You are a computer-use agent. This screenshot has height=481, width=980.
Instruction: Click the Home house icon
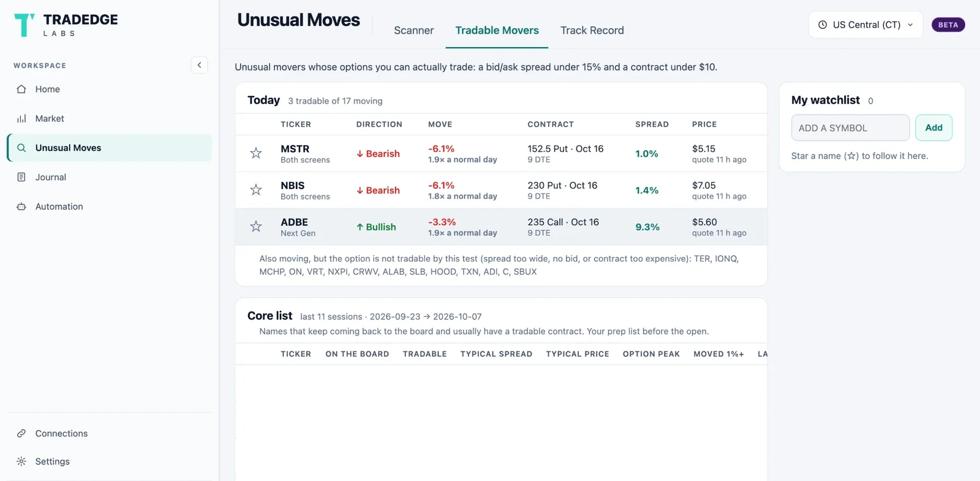click(21, 89)
